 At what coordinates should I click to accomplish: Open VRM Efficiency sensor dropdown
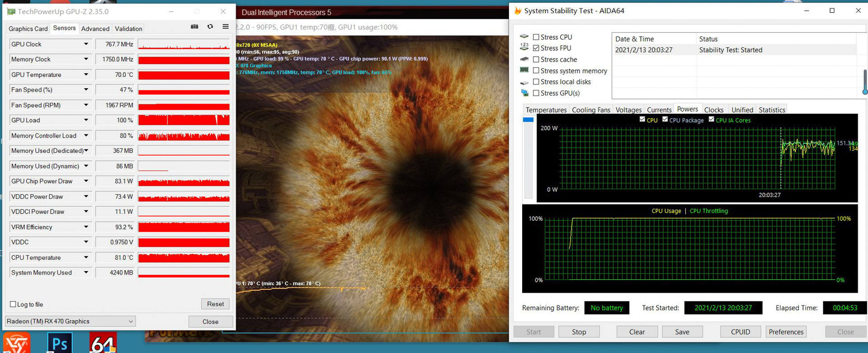pyautogui.click(x=86, y=227)
